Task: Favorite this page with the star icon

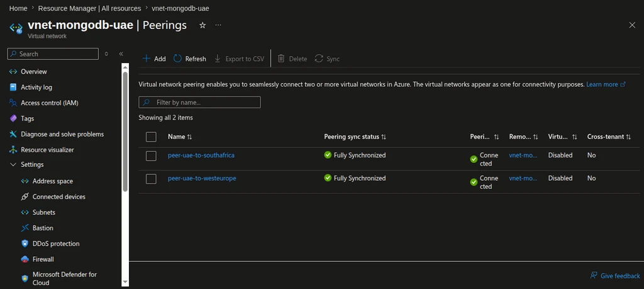Action: click(203, 25)
